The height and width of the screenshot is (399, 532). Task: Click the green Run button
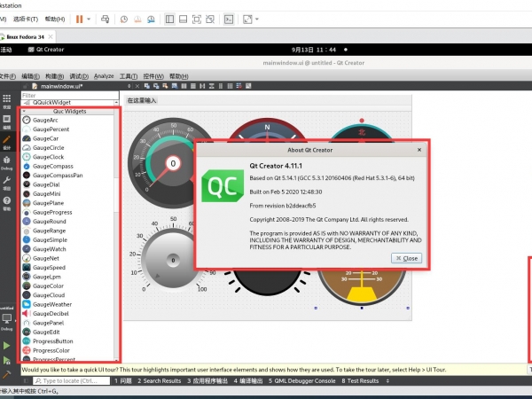click(7, 345)
